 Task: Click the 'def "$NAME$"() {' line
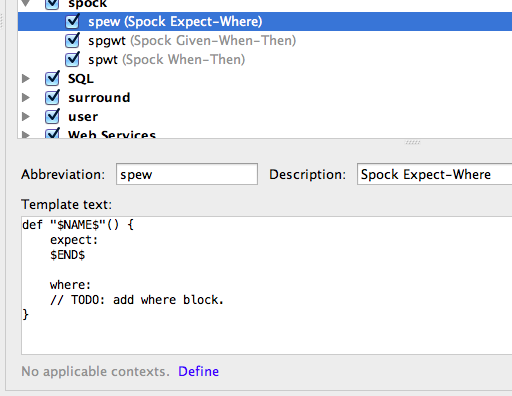(x=78, y=225)
